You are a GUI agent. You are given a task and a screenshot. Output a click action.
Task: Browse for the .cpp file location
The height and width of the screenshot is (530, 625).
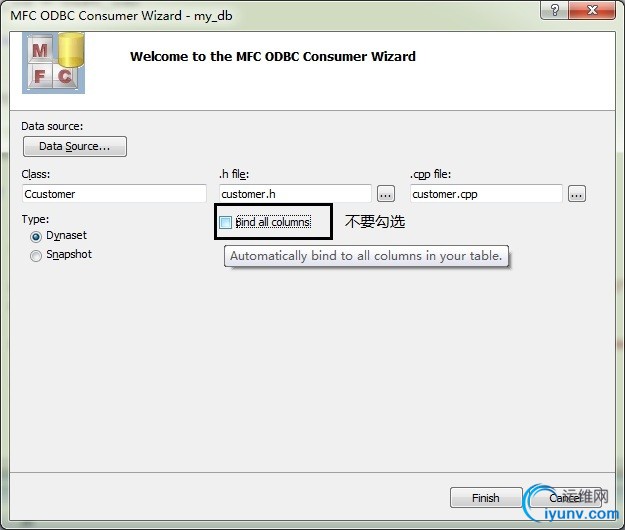point(577,194)
